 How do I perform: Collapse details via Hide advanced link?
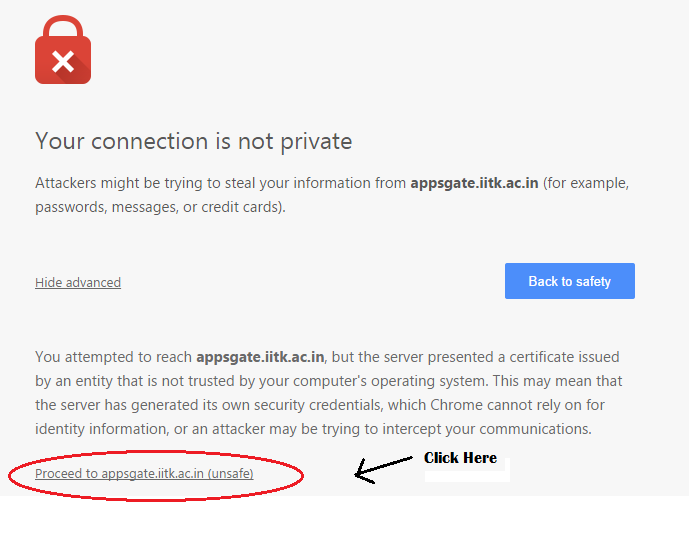coord(78,283)
